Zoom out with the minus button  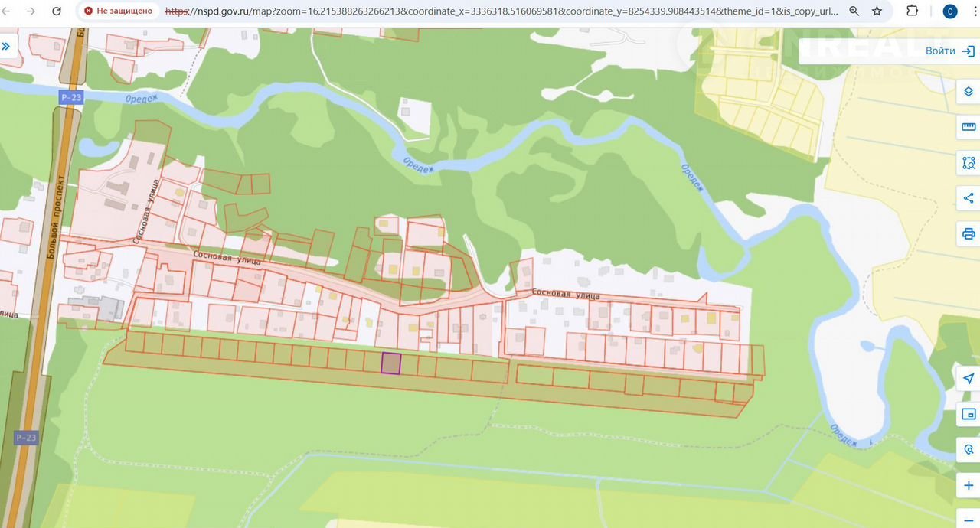(x=969, y=518)
